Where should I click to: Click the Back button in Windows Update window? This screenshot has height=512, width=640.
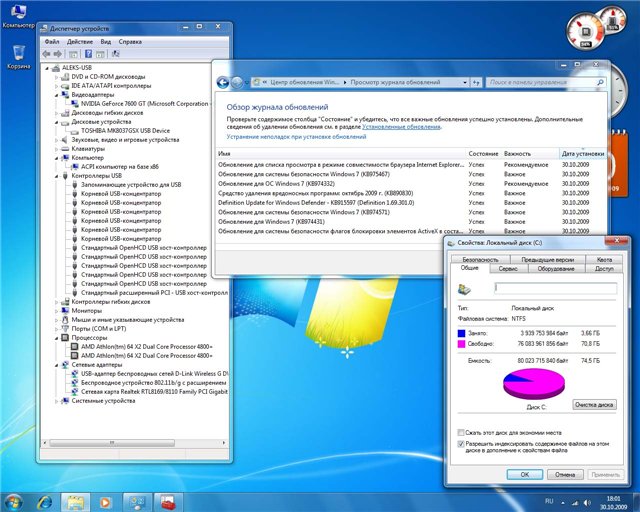[x=222, y=82]
